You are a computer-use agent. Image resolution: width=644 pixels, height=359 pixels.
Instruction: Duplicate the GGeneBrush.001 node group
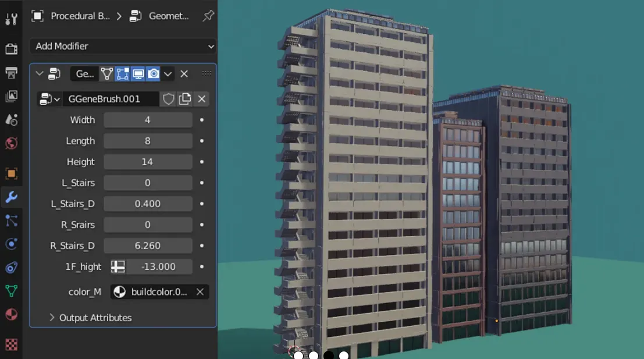(x=184, y=98)
